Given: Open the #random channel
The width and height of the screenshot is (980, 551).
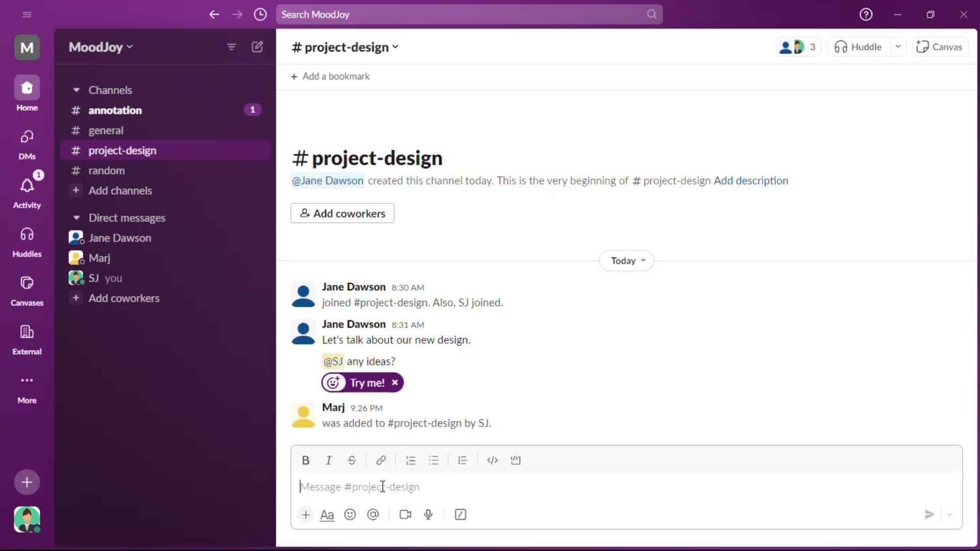Looking at the screenshot, I should point(106,169).
